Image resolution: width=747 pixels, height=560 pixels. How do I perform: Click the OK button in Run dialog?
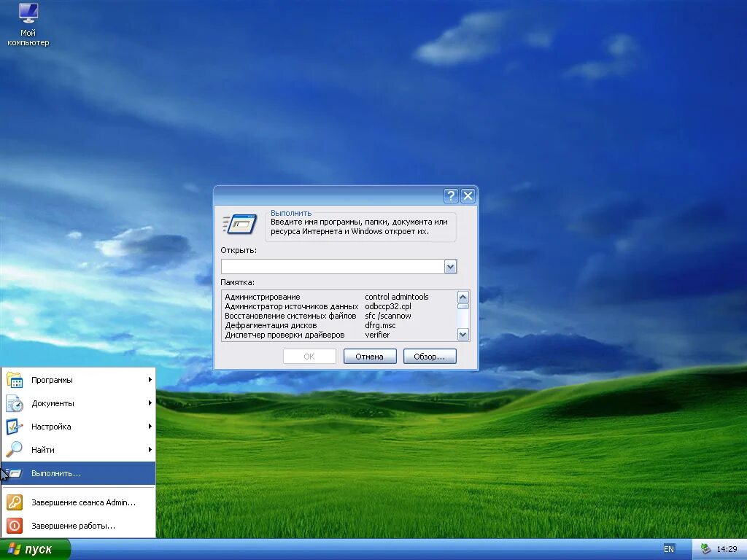[x=309, y=356]
